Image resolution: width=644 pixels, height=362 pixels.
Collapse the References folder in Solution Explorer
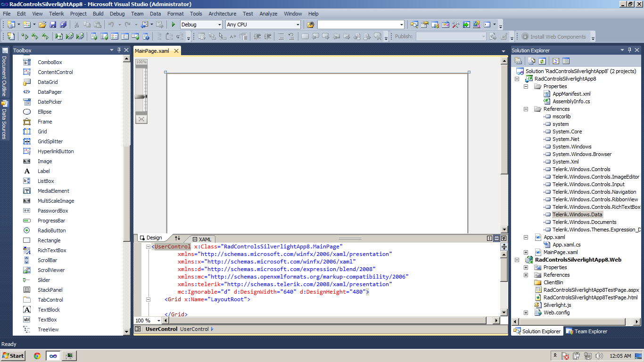[x=526, y=109]
